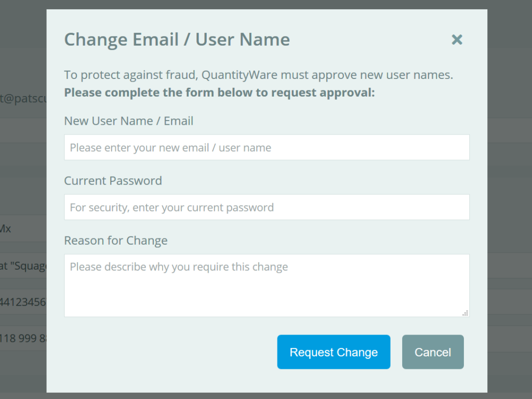
Task: Submit with the Request Change button
Action: [334, 352]
